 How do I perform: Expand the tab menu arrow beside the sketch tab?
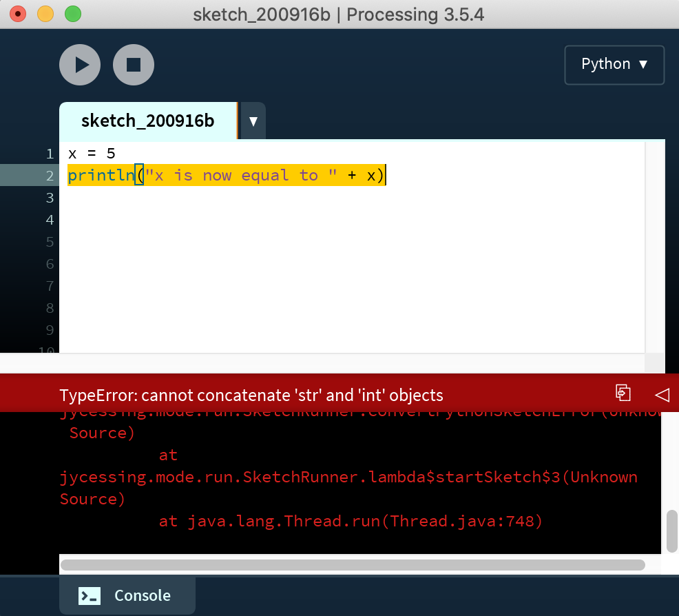click(x=253, y=122)
